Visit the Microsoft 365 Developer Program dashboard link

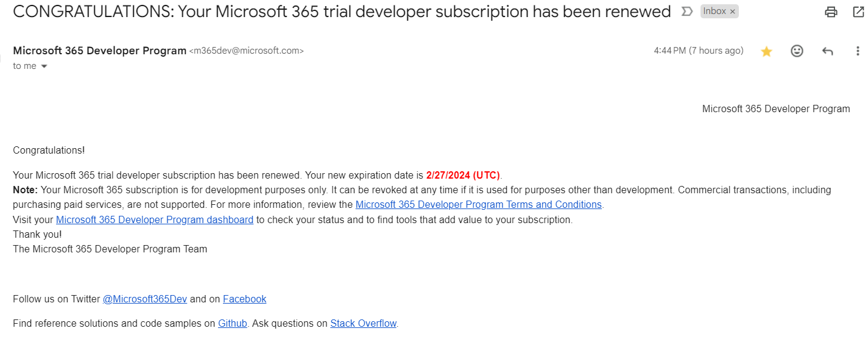coord(155,219)
